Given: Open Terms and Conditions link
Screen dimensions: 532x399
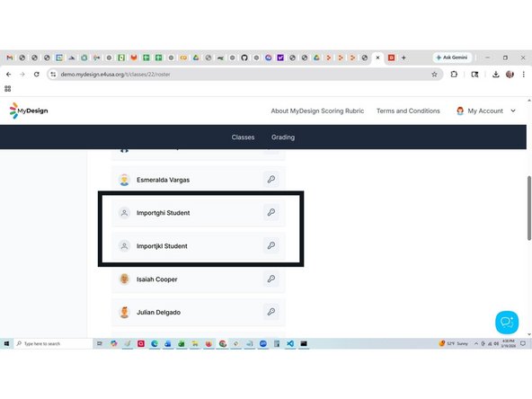Looking at the screenshot, I should pos(408,111).
